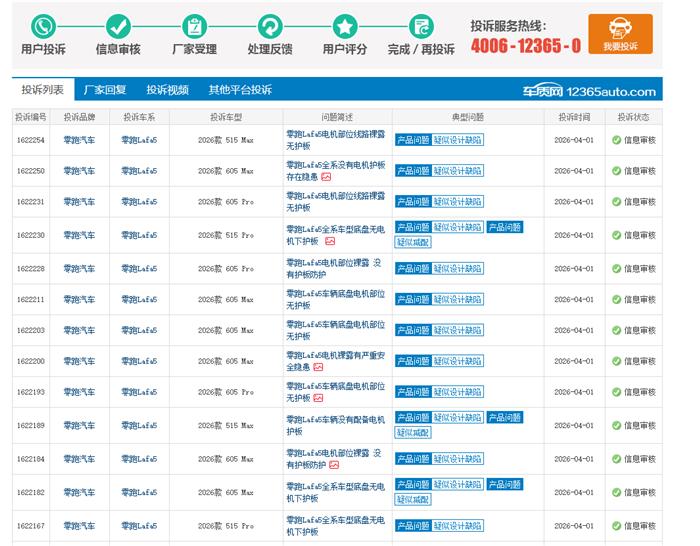The image size is (700, 546).
Task: Click image icon in complaint 1622200 description
Action: point(318,367)
